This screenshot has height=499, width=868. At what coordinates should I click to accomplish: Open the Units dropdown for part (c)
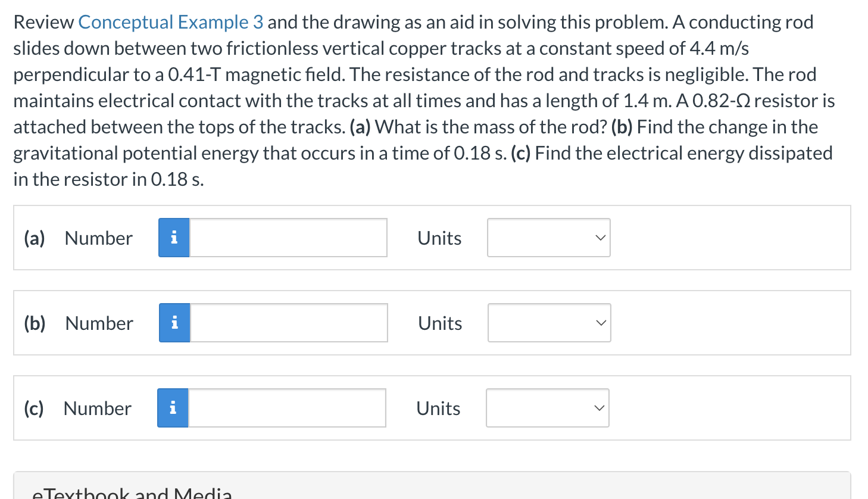(547, 408)
